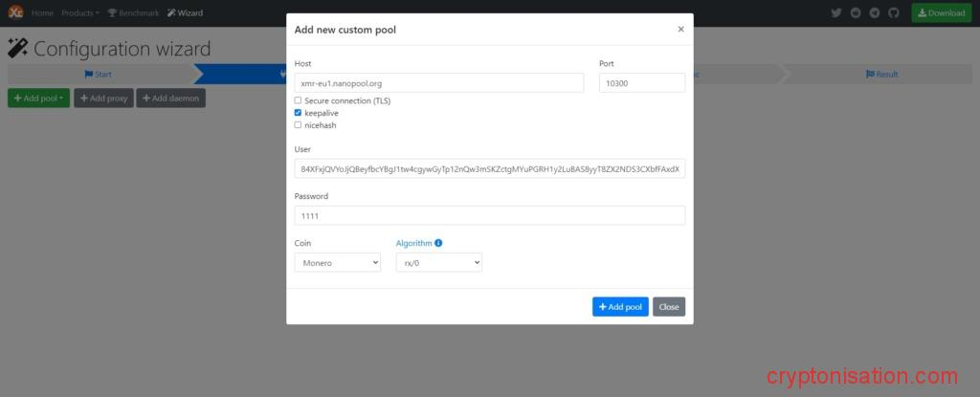The width and height of the screenshot is (980, 397).
Task: Open the Telegram icon link
Action: [x=875, y=13]
